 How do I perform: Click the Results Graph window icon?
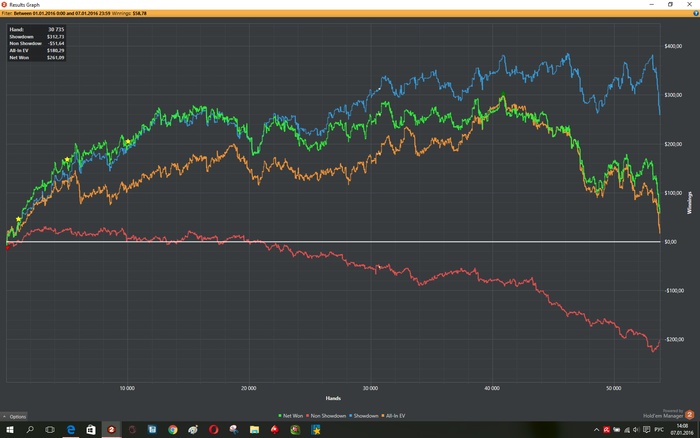4,4
